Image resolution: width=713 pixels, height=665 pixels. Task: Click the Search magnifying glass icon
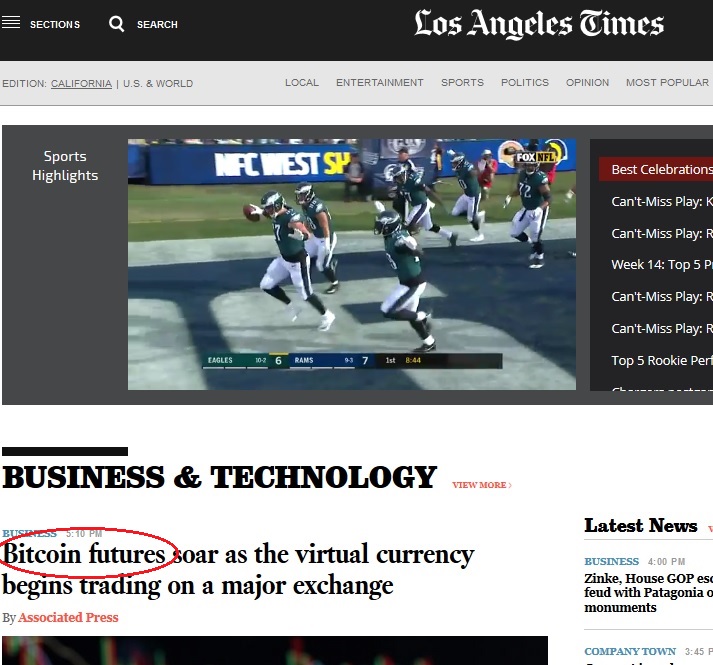tap(117, 23)
